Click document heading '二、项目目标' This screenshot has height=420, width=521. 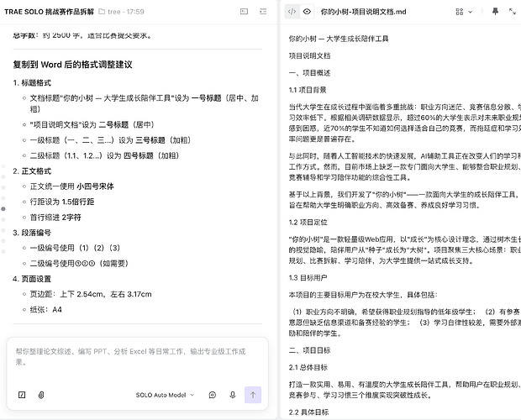pos(310,350)
